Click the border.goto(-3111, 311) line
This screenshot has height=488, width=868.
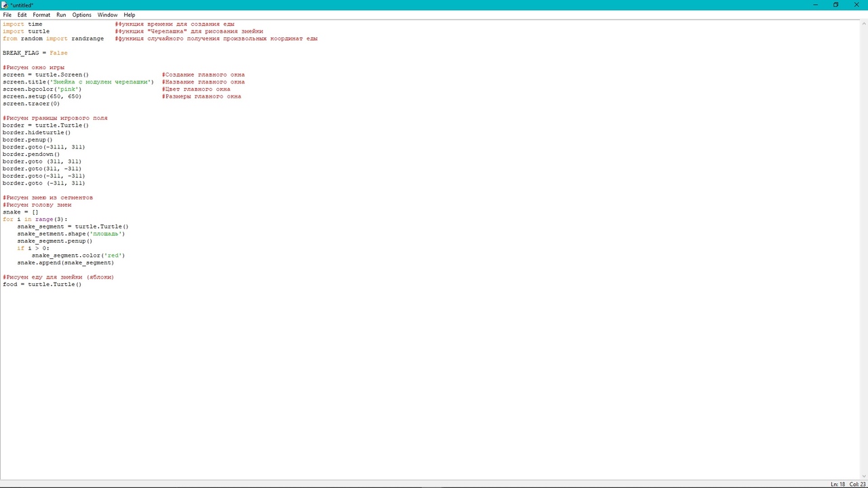coord(43,147)
